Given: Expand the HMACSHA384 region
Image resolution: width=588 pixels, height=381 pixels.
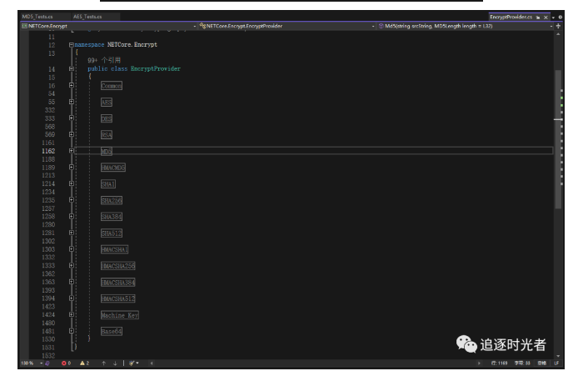Looking at the screenshot, I should tap(72, 282).
